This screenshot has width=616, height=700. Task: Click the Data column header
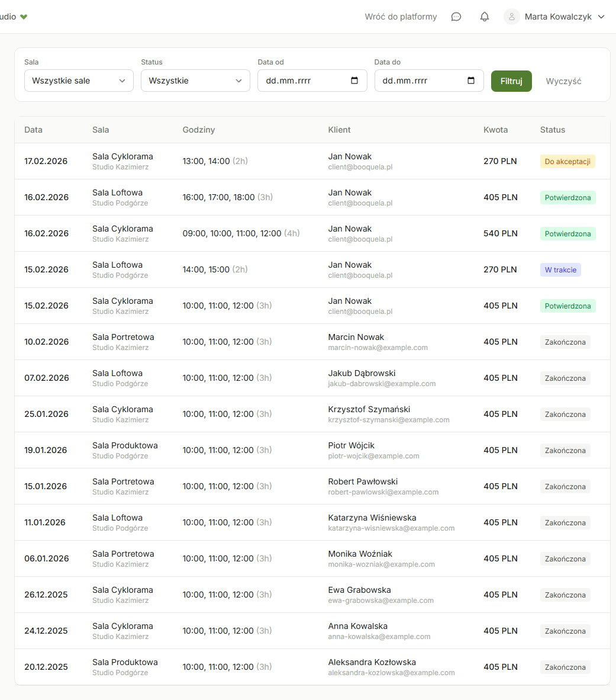click(33, 130)
